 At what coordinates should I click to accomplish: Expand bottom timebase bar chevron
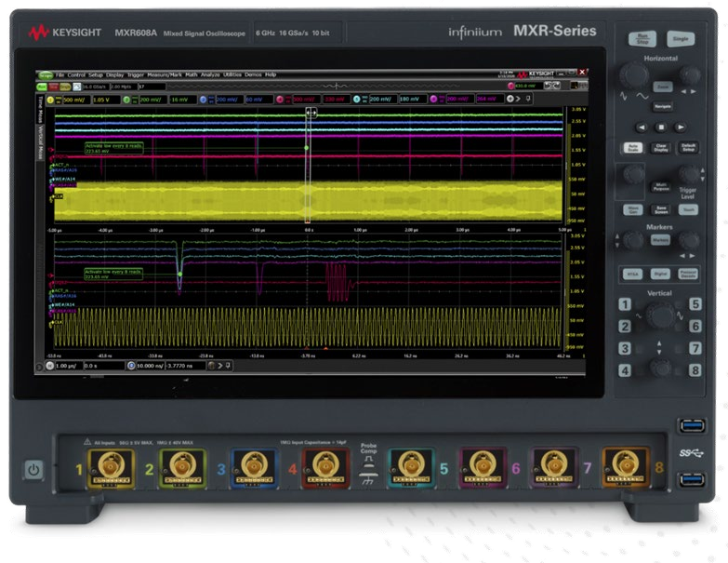[x=220, y=366]
